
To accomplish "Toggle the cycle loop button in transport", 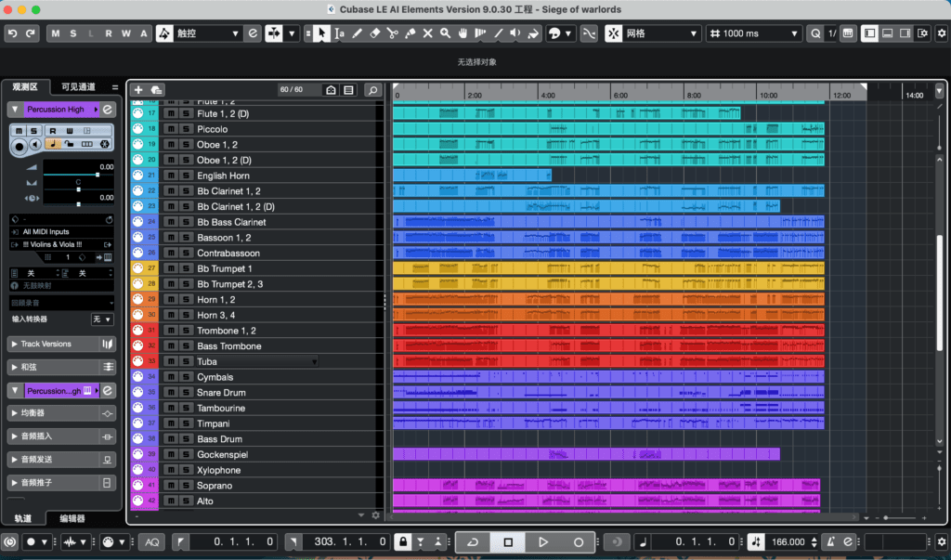I will [473, 541].
